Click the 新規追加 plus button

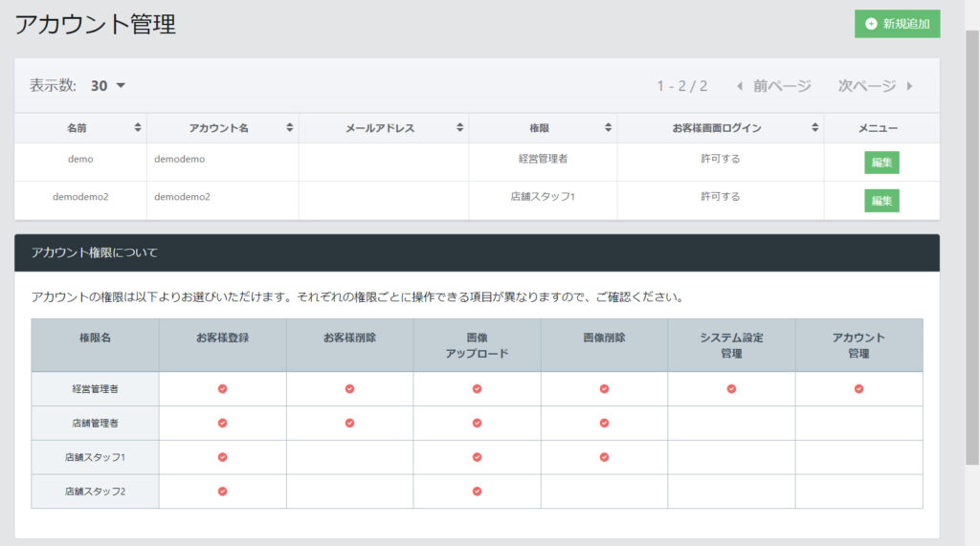(897, 24)
